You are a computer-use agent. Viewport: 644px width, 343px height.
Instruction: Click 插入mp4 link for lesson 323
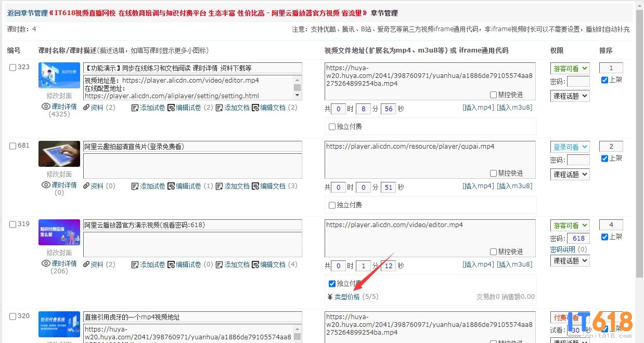478,108
